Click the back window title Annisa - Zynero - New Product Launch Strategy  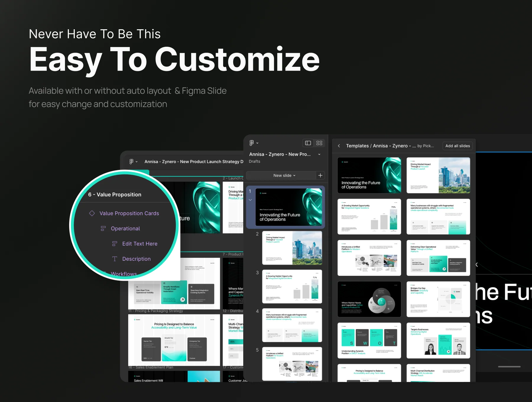[x=194, y=162]
